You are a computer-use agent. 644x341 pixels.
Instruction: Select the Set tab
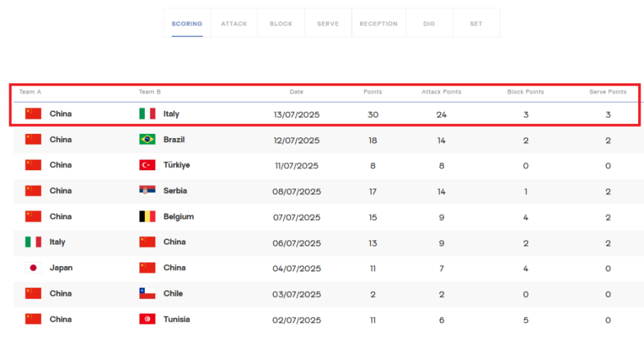(x=476, y=23)
